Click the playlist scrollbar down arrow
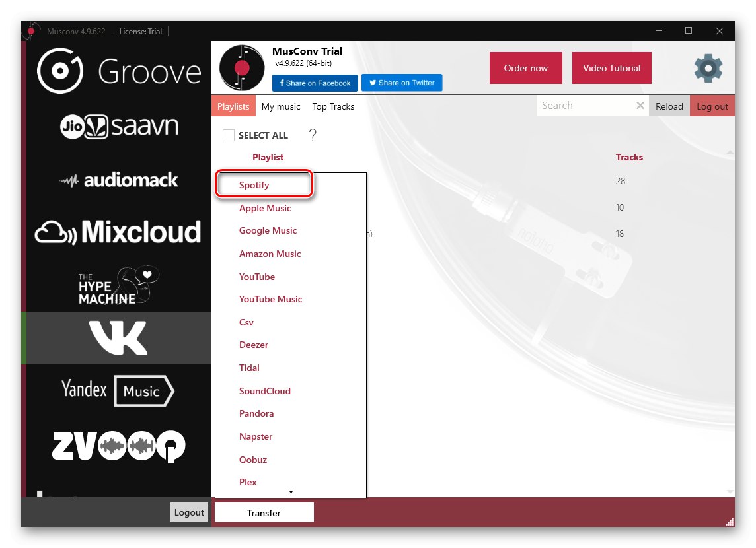This screenshot has height=548, width=756. [x=730, y=491]
